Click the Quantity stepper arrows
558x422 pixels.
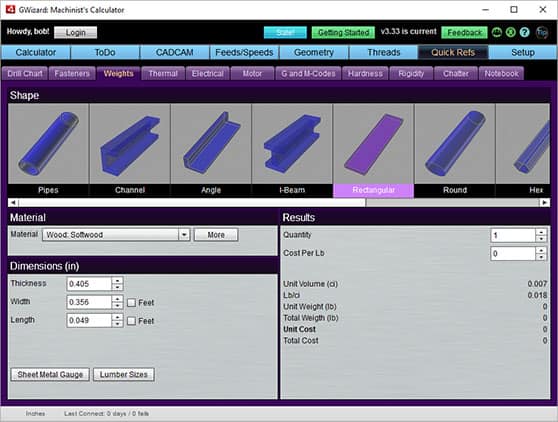(x=541, y=235)
